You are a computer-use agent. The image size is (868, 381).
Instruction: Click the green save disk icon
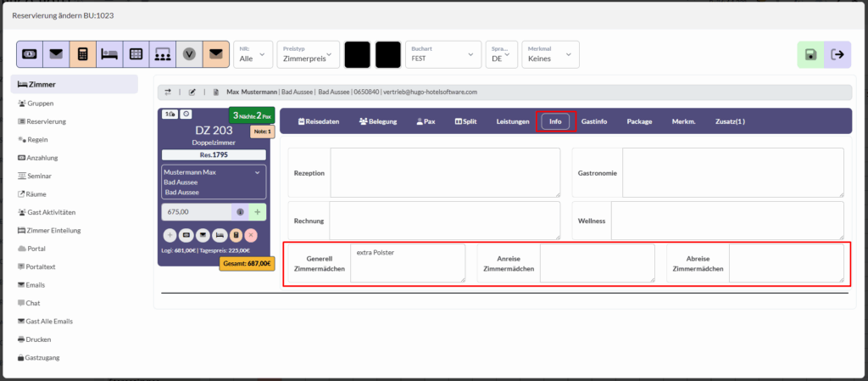point(811,54)
